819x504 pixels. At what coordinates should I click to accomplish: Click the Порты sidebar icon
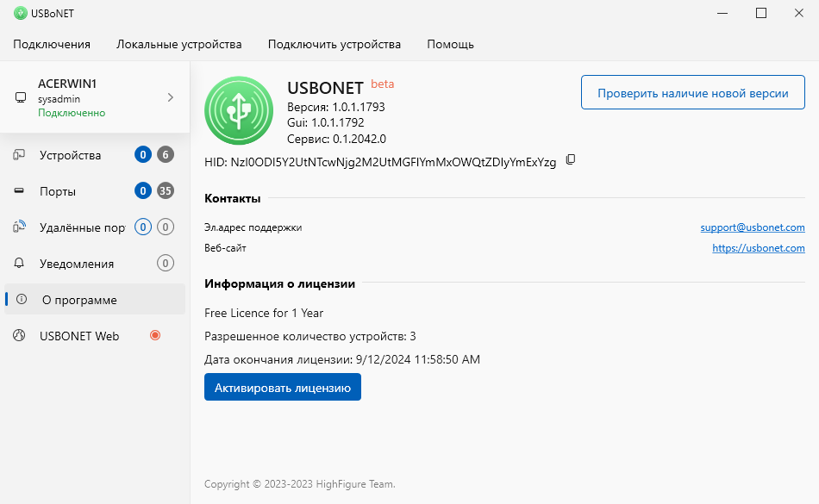coord(19,191)
